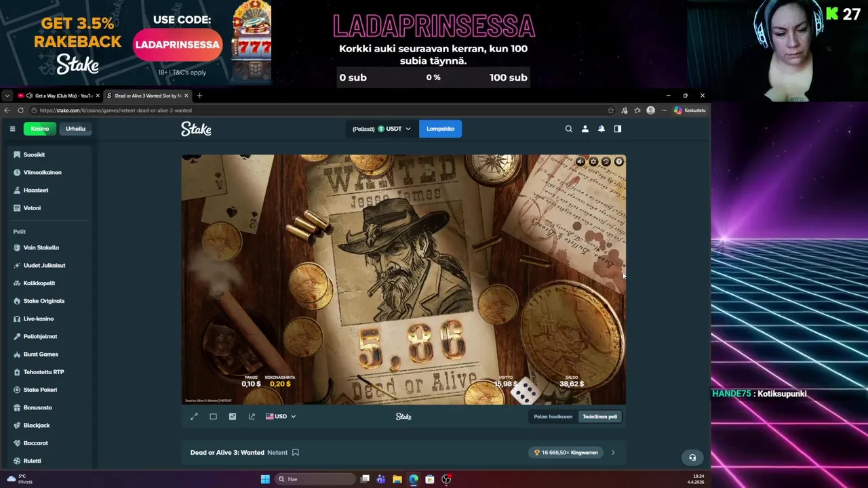Enter fullscreen mode for the game
Viewport: 868px width, 488px height.
194,416
